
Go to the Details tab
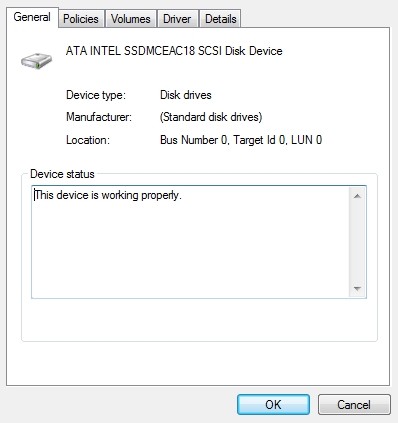pos(221,19)
